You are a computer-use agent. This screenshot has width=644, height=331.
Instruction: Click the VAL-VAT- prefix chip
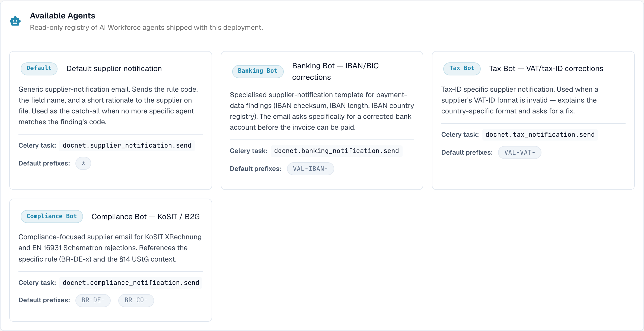[x=519, y=152]
